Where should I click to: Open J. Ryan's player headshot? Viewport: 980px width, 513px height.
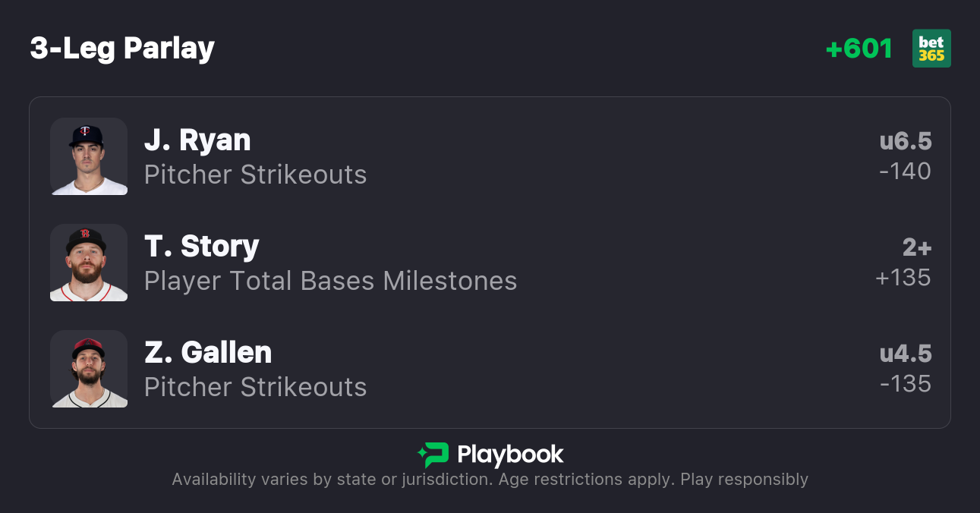pyautogui.click(x=89, y=156)
